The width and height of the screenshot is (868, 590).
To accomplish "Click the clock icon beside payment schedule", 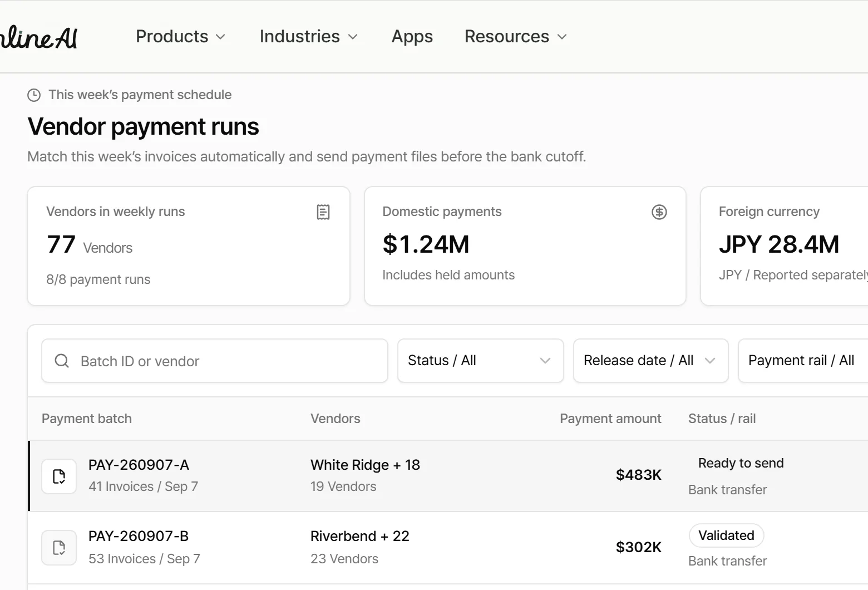I will point(34,95).
